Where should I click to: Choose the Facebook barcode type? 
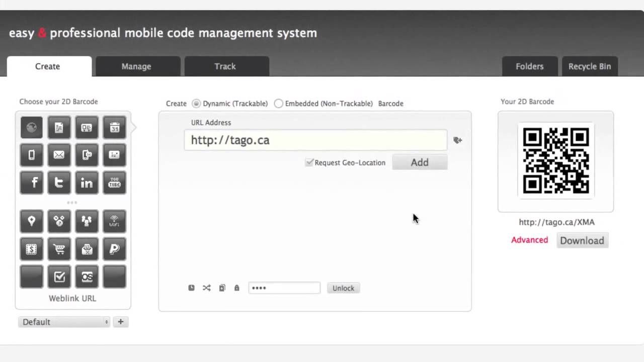32,183
